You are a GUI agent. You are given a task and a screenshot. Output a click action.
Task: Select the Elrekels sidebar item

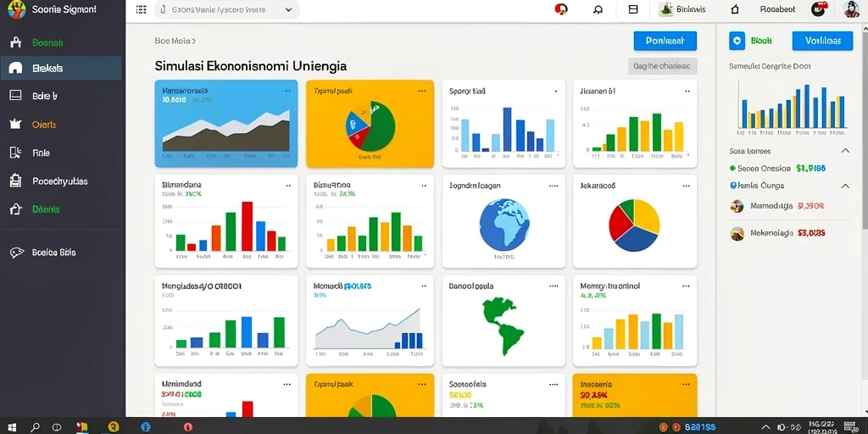point(61,68)
